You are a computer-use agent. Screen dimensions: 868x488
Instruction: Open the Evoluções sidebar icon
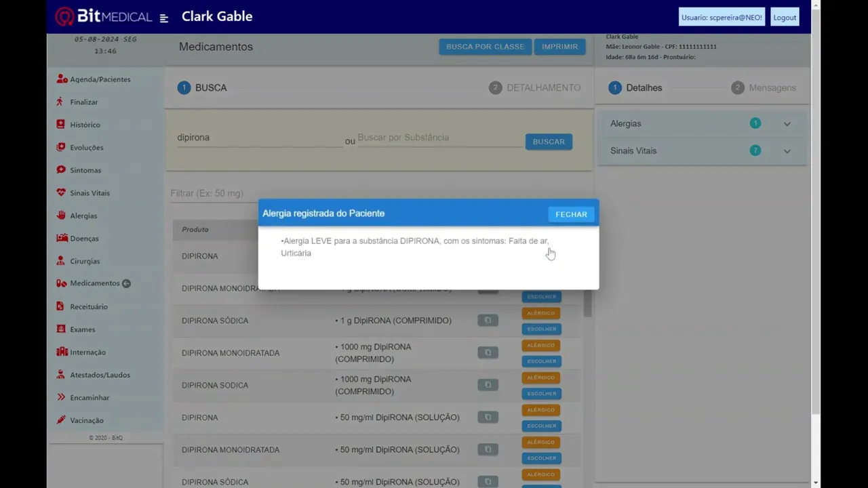point(62,147)
